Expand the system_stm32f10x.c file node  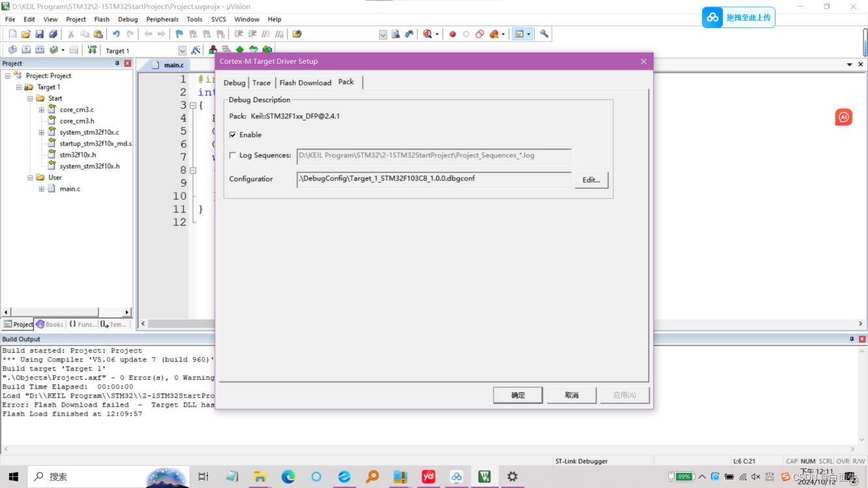coord(42,132)
